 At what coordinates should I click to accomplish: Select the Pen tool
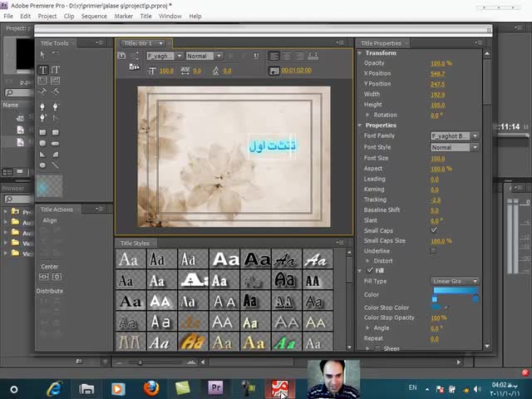[42, 106]
